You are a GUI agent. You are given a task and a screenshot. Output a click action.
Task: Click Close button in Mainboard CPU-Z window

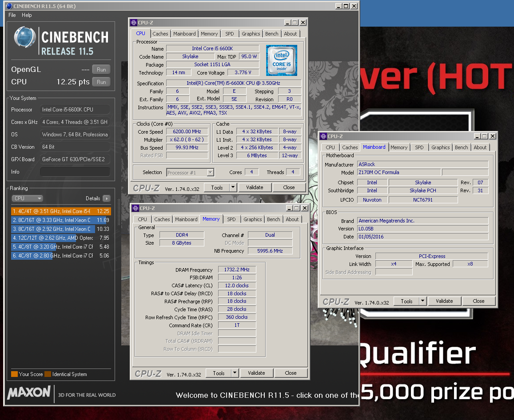point(478,301)
